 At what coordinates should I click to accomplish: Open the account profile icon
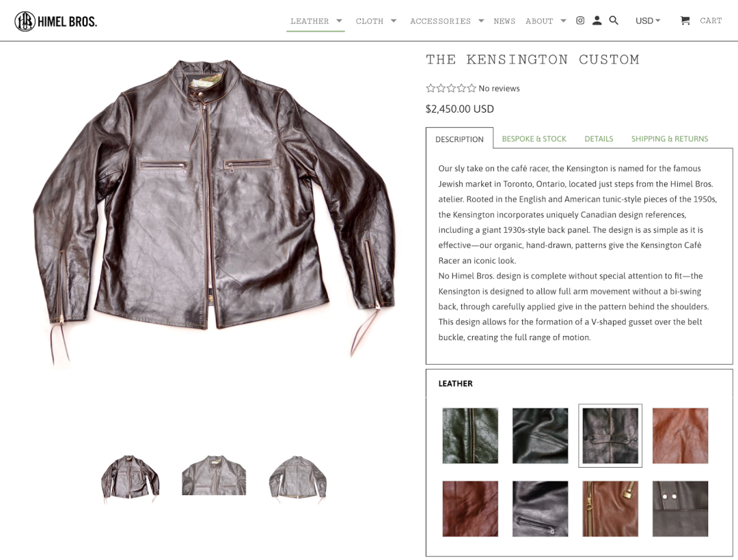point(597,20)
